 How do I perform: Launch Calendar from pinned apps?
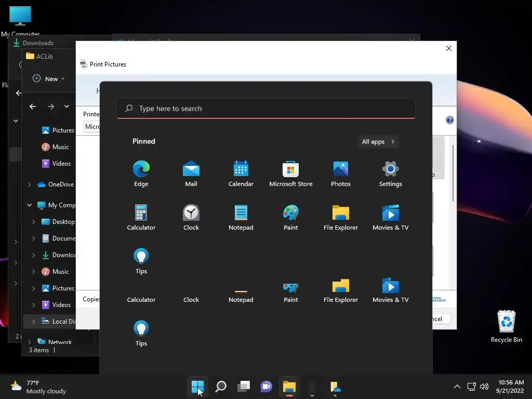(241, 174)
